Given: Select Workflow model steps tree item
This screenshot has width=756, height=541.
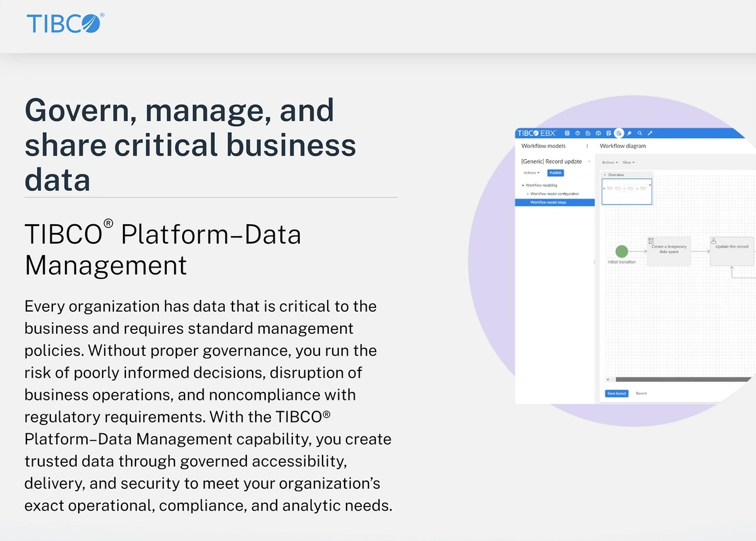Looking at the screenshot, I should tap(555, 202).
